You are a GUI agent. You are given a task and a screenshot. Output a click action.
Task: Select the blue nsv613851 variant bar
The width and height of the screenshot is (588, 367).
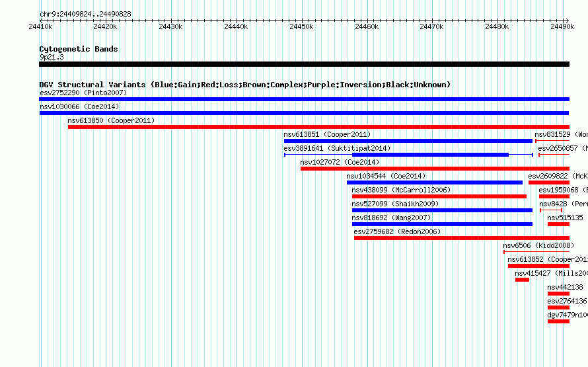coord(408,141)
